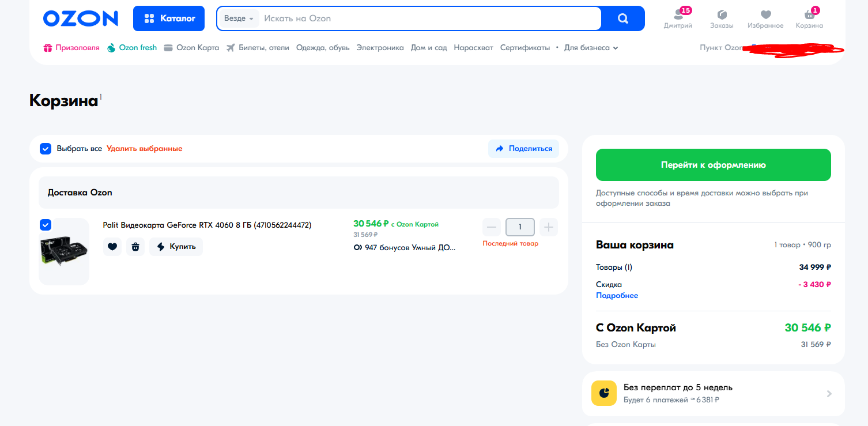The width and height of the screenshot is (868, 426).
Task: Click the Купить quick-buy button
Action: click(176, 247)
